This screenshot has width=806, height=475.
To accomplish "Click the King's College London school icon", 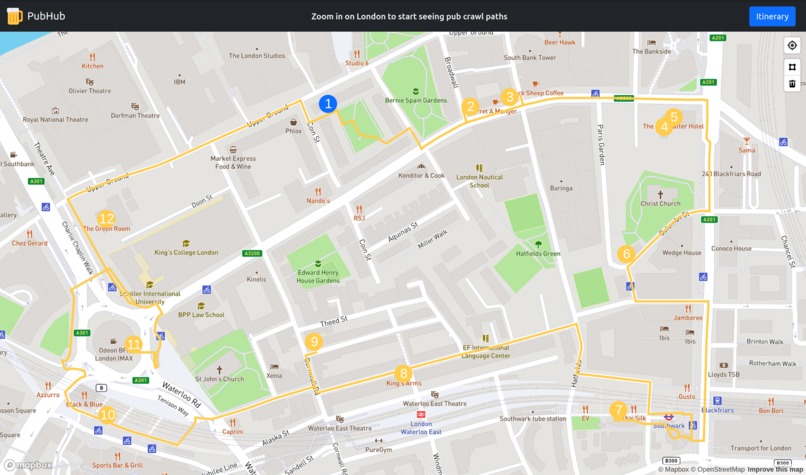I will 186,244.
